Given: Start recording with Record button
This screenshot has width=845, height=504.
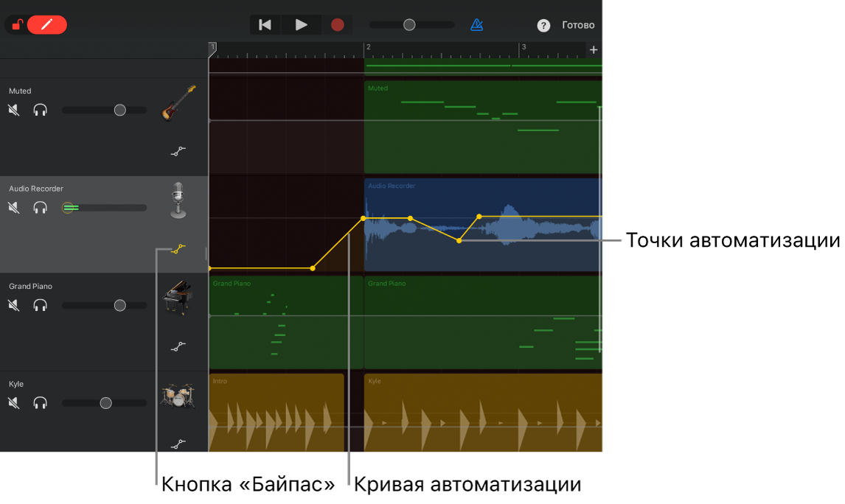Looking at the screenshot, I should coord(338,25).
